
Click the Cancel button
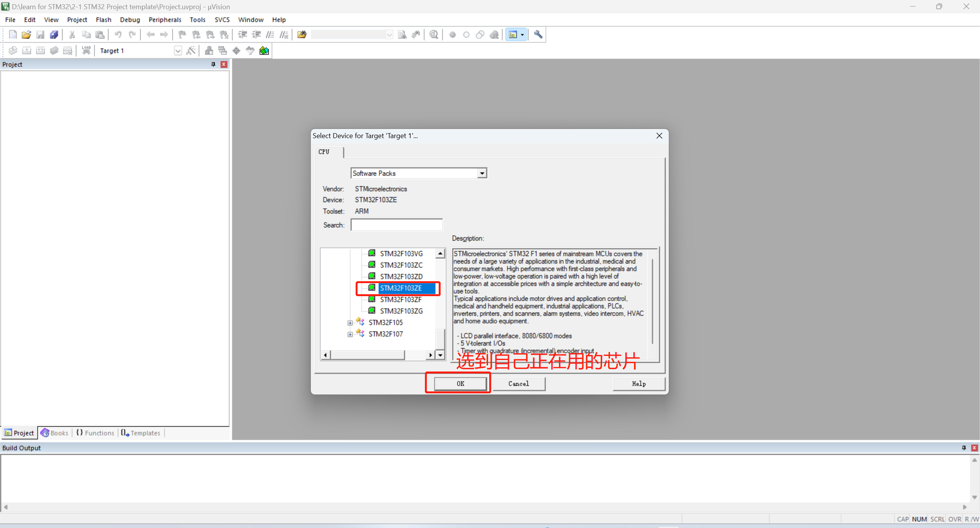click(x=518, y=383)
